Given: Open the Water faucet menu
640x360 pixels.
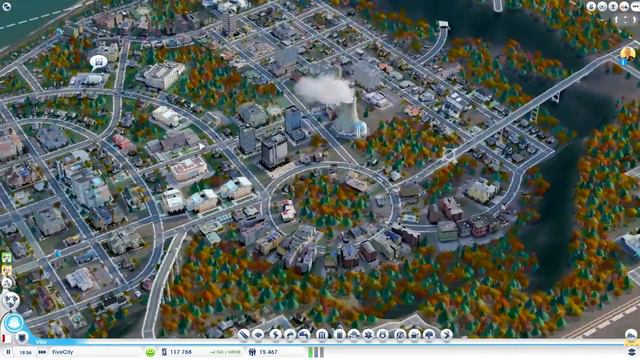Looking at the screenshot, I should click(x=290, y=335).
